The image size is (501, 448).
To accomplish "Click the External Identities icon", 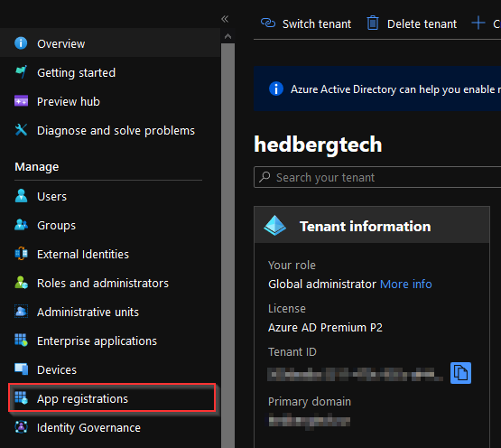I will [x=21, y=254].
